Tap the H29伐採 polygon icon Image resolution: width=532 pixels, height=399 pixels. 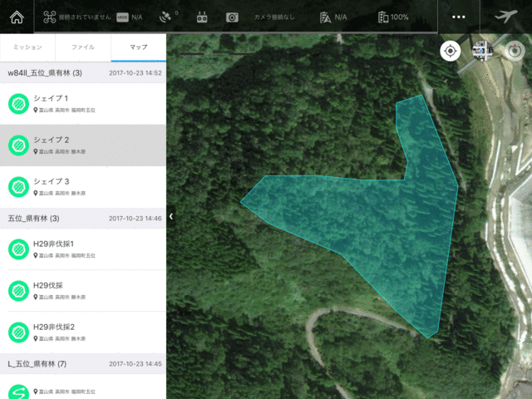click(x=18, y=291)
